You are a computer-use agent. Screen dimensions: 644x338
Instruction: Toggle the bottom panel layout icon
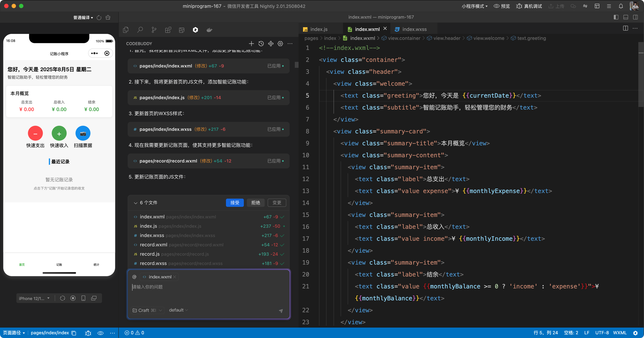(626, 17)
